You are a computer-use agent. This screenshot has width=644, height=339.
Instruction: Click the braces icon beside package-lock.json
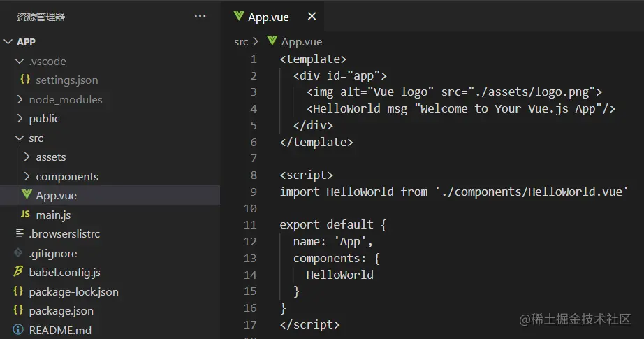coord(18,291)
